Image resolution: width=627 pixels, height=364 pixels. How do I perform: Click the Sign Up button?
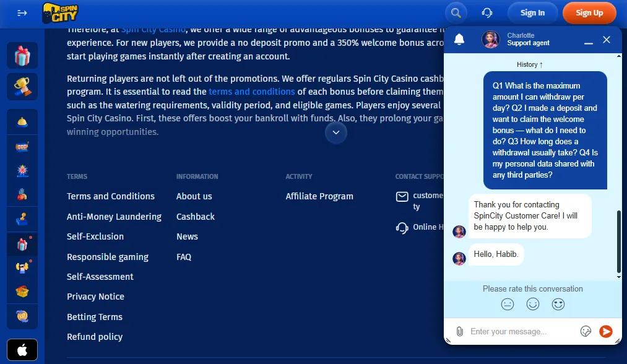coord(589,13)
